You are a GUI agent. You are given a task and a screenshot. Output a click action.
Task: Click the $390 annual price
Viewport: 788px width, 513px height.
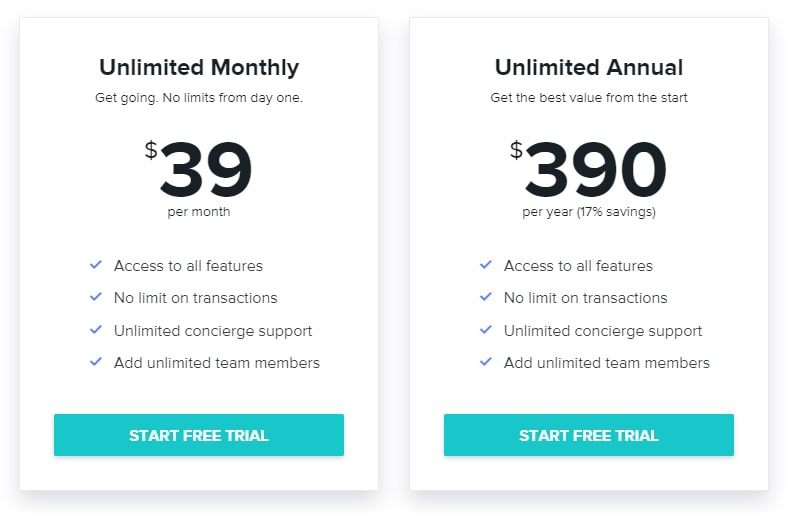(588, 168)
